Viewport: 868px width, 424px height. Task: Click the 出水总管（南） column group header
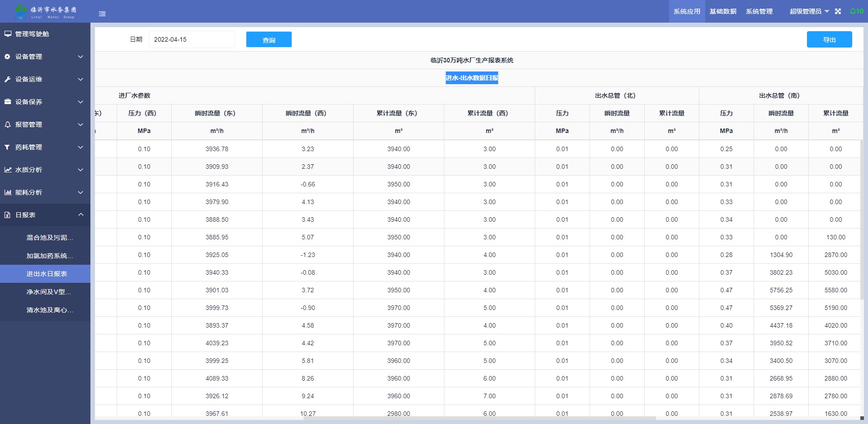(781, 95)
